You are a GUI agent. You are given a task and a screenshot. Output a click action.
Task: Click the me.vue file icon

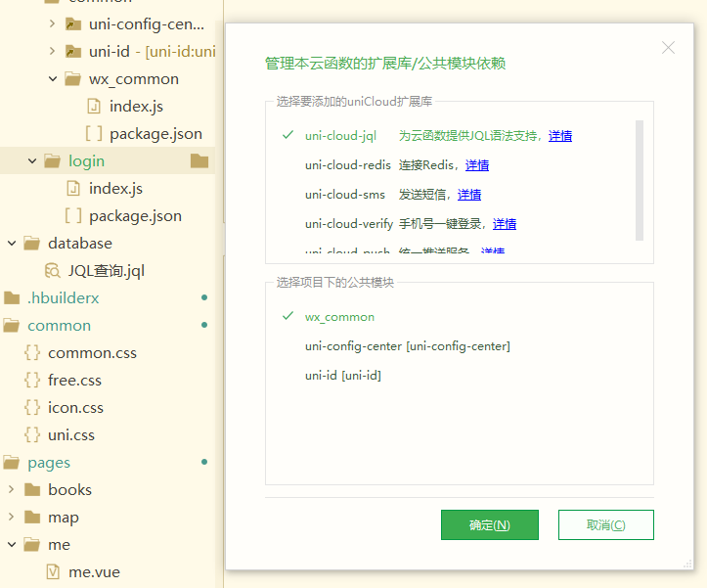click(x=53, y=572)
